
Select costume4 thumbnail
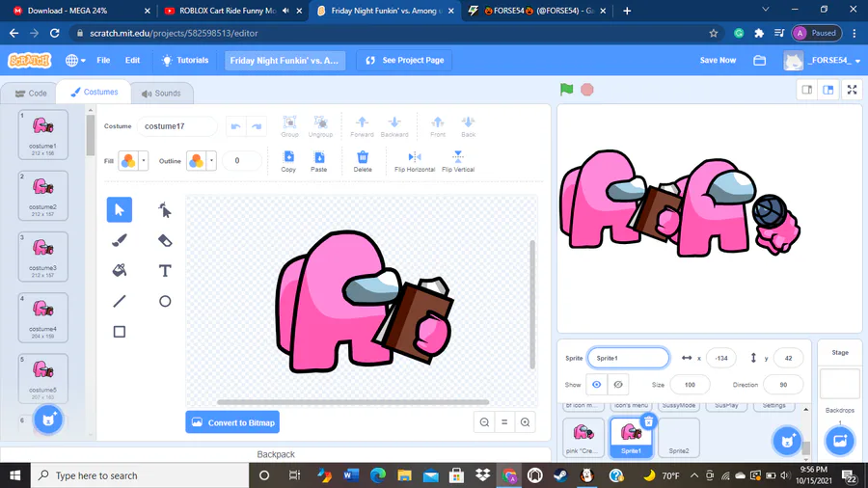[x=43, y=317]
